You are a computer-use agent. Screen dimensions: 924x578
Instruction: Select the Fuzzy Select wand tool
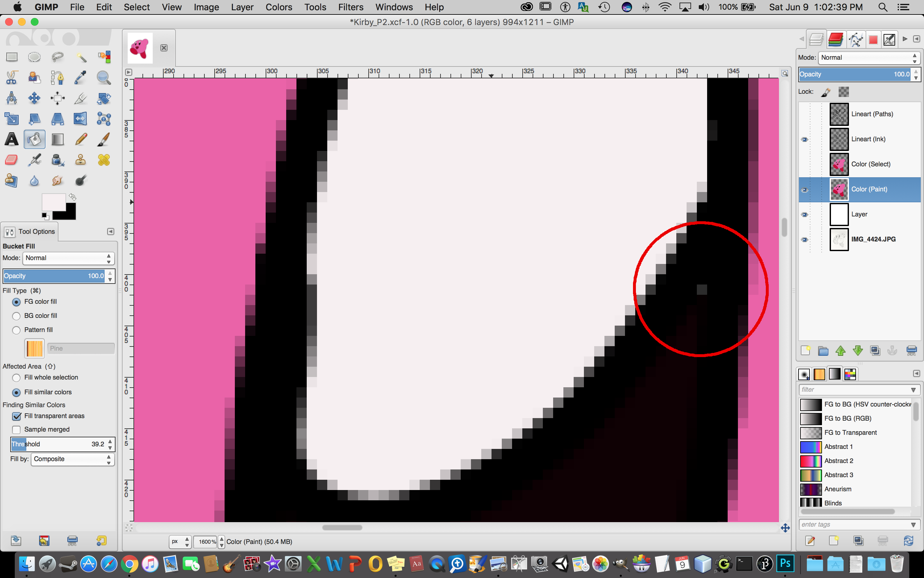81,57
